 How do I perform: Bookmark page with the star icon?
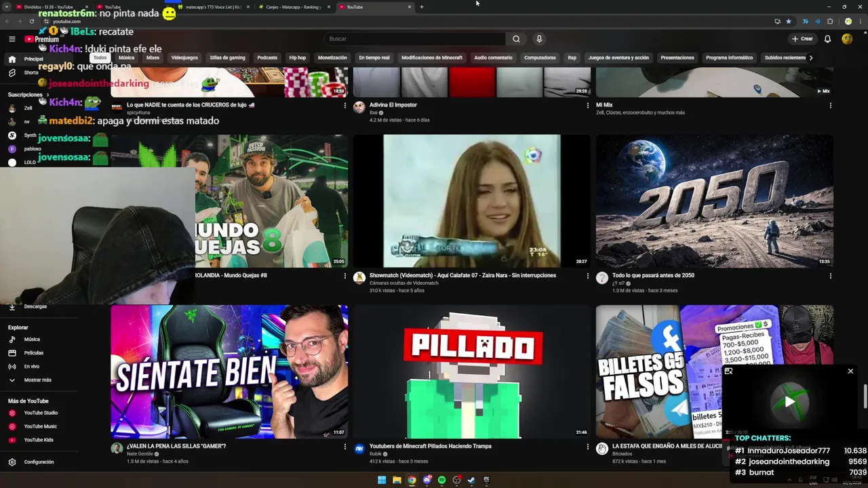point(789,21)
